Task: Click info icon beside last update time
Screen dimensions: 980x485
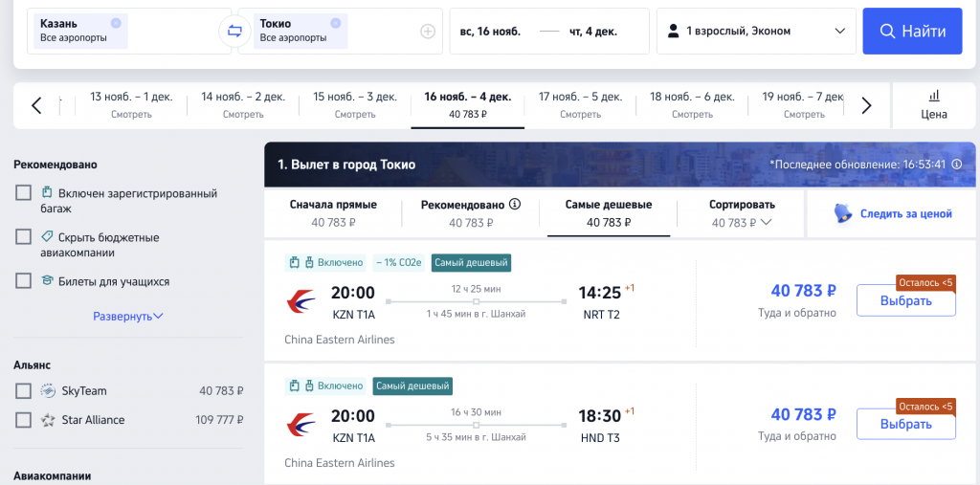Action: tap(956, 165)
